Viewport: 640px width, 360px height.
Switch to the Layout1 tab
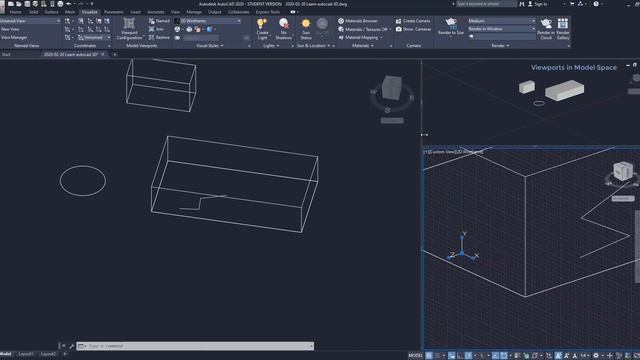coord(26,354)
